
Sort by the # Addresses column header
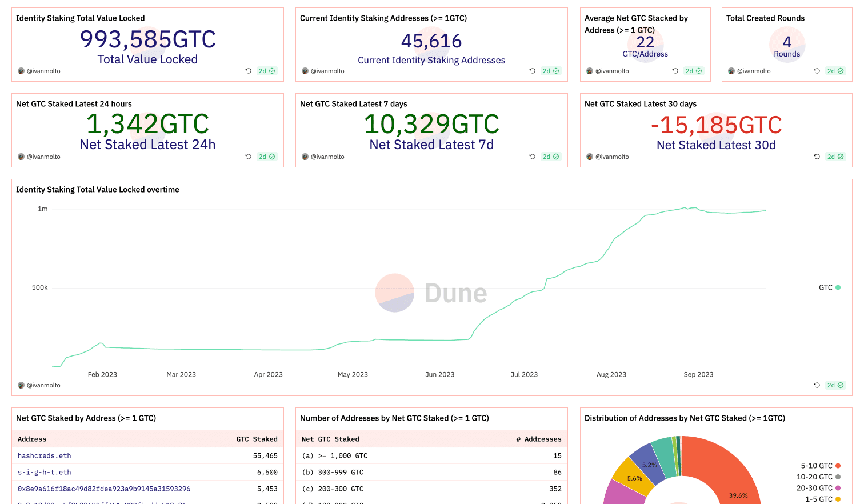(539, 439)
